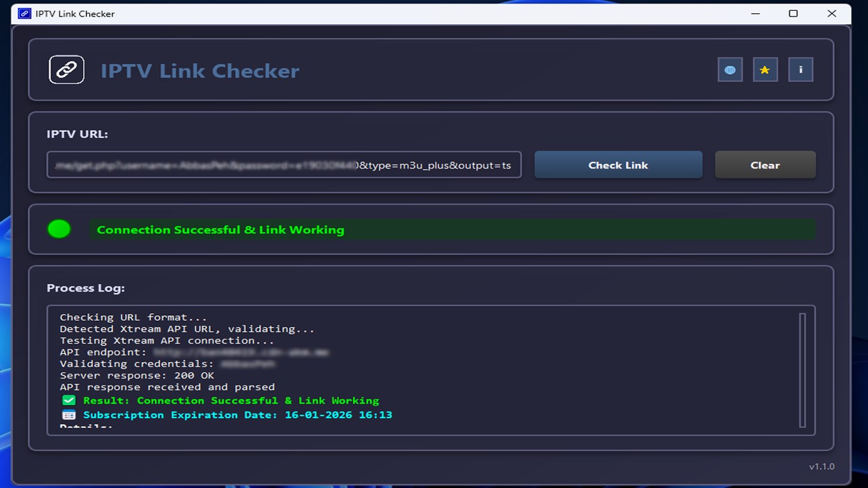The image size is (868, 488).
Task: Close the IPTV Link Checker window
Action: (x=832, y=13)
